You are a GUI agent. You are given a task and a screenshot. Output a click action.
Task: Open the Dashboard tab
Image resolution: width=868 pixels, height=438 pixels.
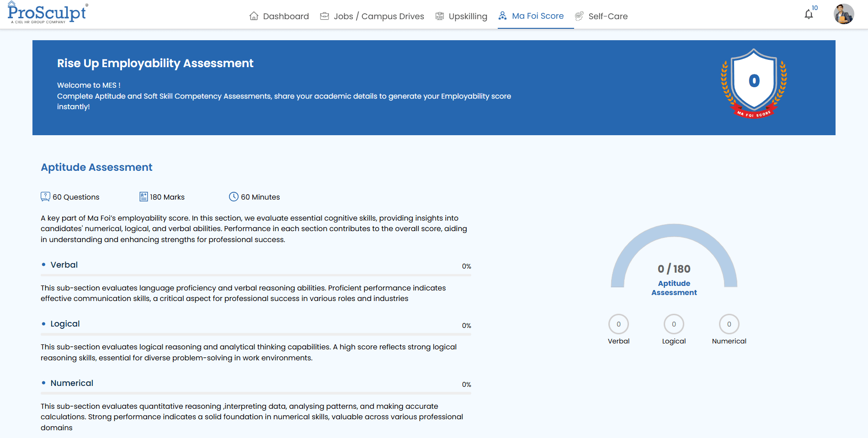coord(279,16)
